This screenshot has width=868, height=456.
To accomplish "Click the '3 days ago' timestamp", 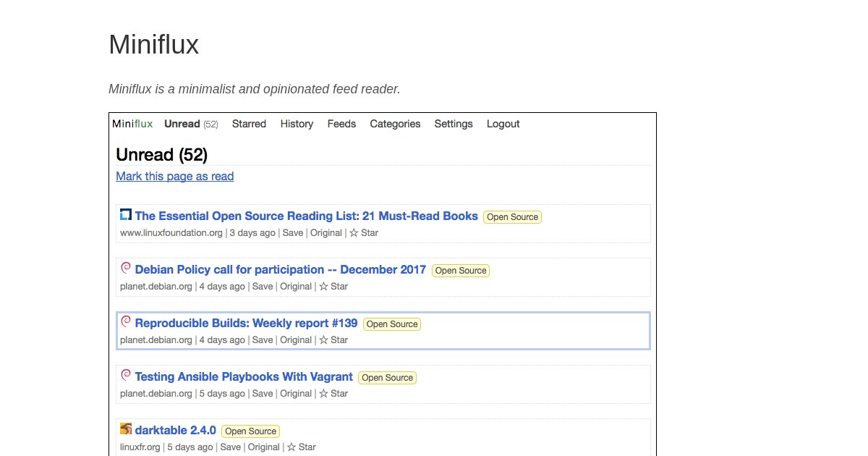I will pyautogui.click(x=252, y=233).
